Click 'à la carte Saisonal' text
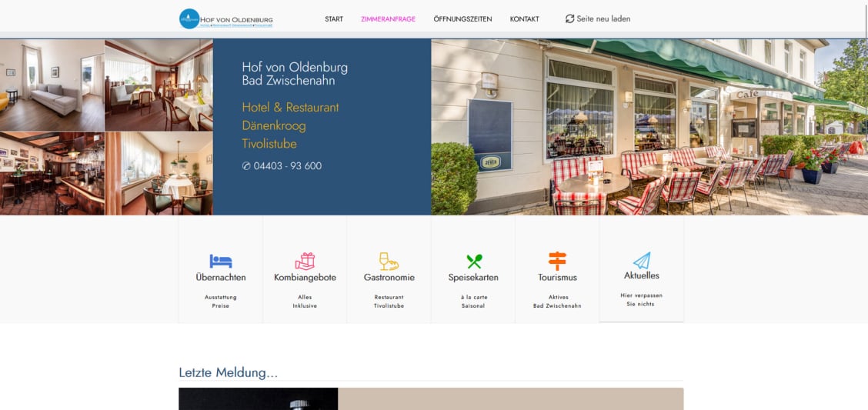Viewport: 868px width, 410px height. pyautogui.click(x=473, y=302)
